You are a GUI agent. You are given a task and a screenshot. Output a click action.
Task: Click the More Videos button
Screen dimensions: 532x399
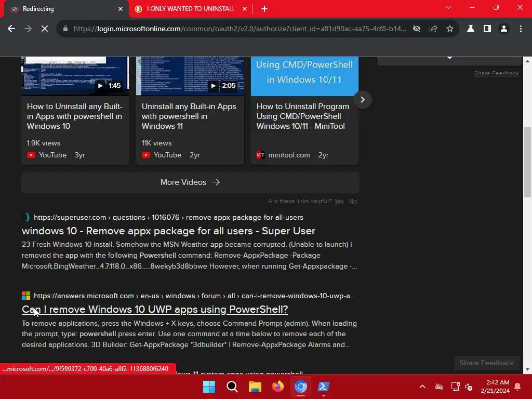point(190,182)
